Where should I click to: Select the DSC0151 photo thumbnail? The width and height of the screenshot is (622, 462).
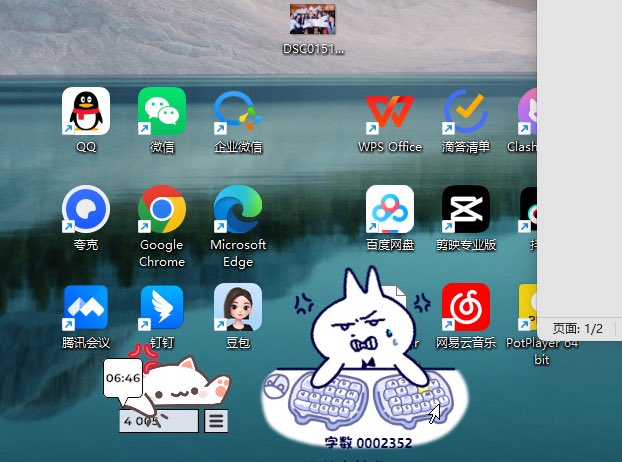(313, 19)
